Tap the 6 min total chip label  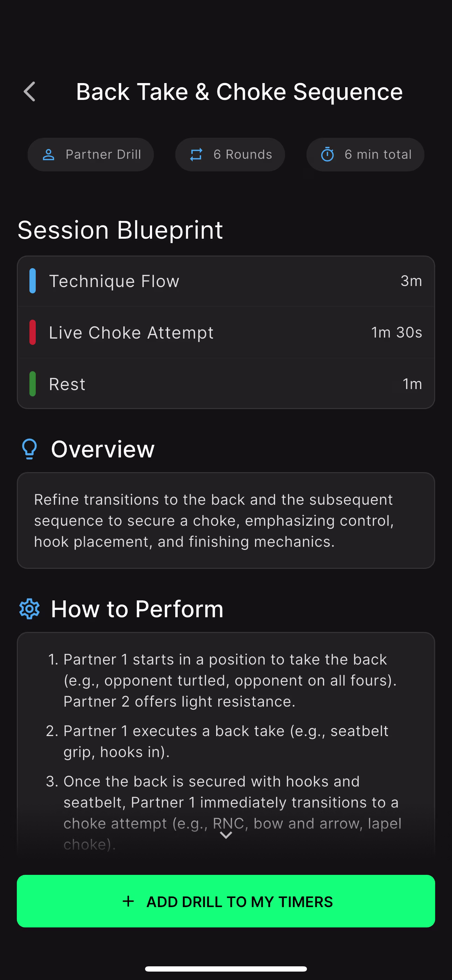click(378, 155)
